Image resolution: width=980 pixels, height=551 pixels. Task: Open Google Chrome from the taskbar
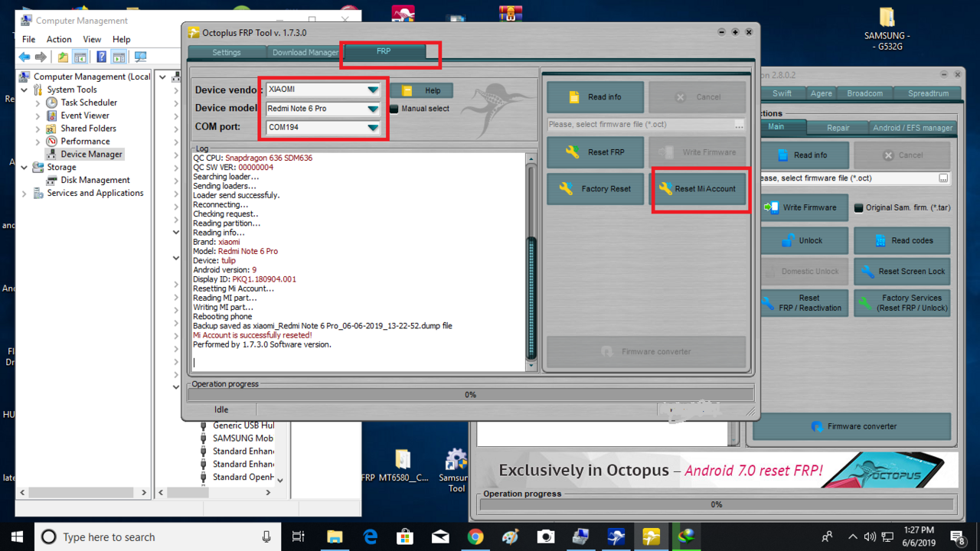(475, 536)
